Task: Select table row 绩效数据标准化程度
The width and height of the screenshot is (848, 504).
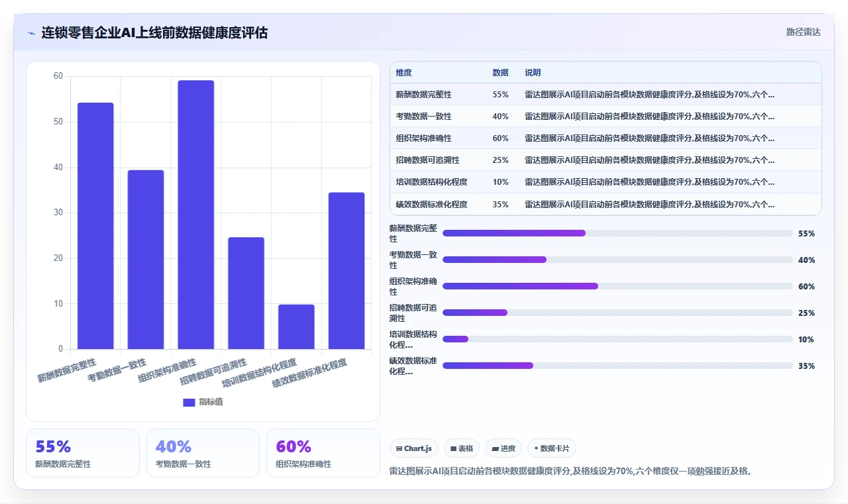Action: [x=606, y=204]
